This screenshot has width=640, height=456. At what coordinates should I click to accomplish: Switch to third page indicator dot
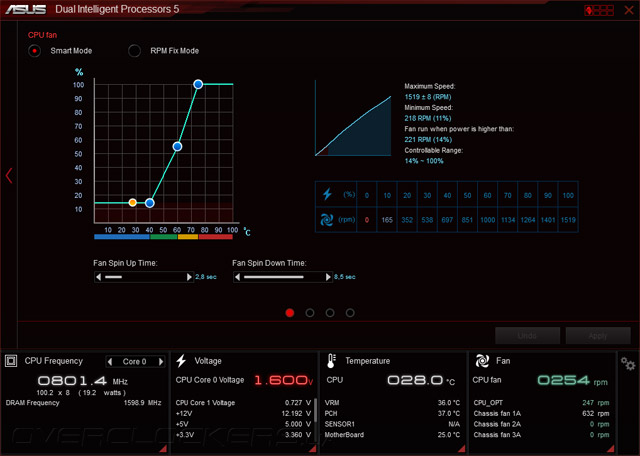coord(330,313)
